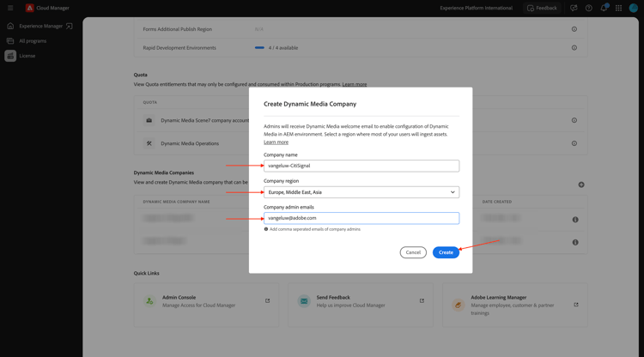Show info for Rapid Development Environments
The image size is (644, 357).
pos(574,47)
